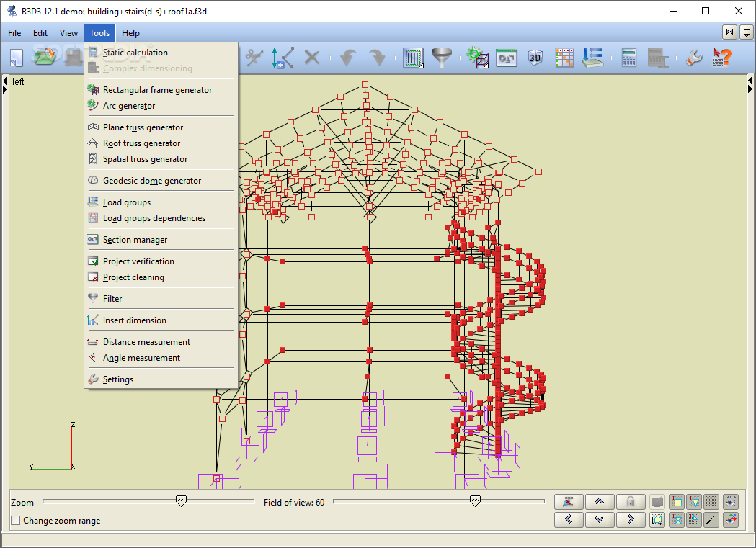Click the menu bar dropdown arrow button
This screenshot has height=548, width=756.
[747, 32]
